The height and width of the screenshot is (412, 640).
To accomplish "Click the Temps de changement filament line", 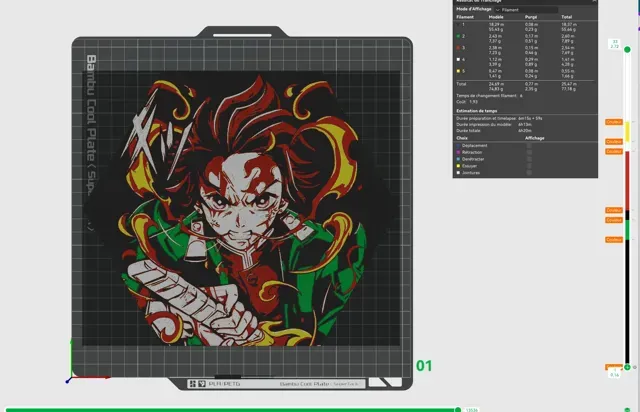I will 489,96.
